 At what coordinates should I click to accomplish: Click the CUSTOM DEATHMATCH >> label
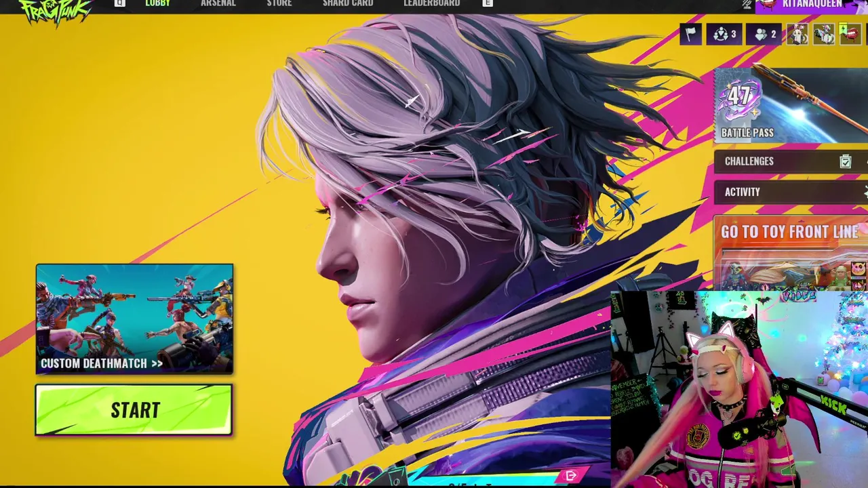click(x=102, y=363)
